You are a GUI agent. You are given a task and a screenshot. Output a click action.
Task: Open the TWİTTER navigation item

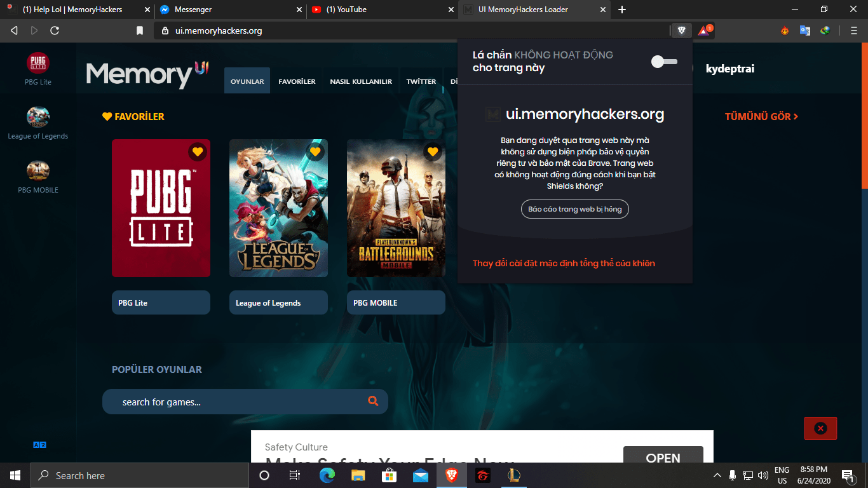(x=421, y=81)
